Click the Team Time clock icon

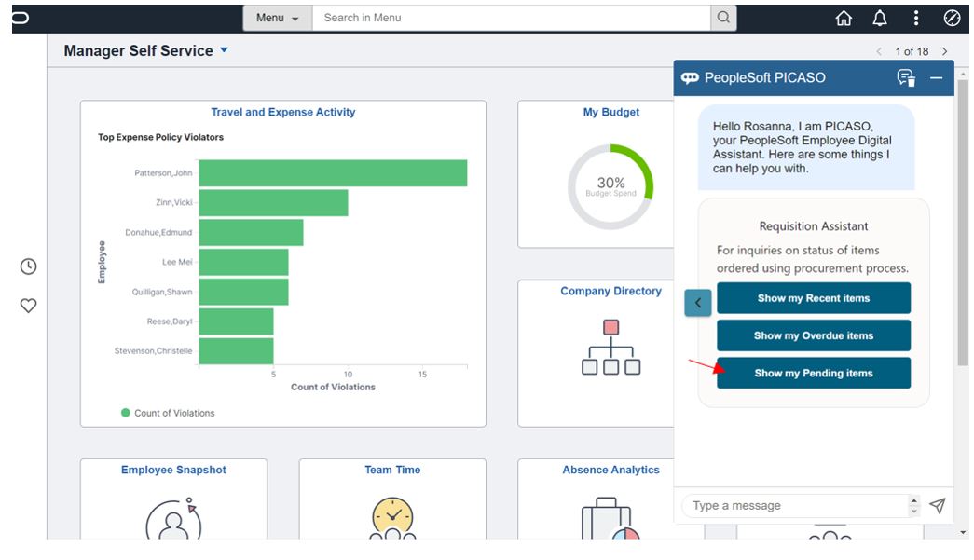point(392,518)
